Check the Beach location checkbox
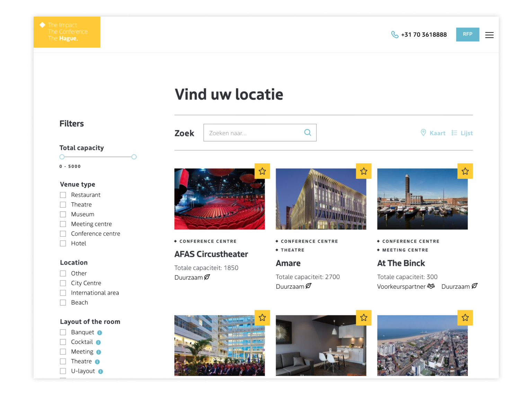 [x=63, y=302]
